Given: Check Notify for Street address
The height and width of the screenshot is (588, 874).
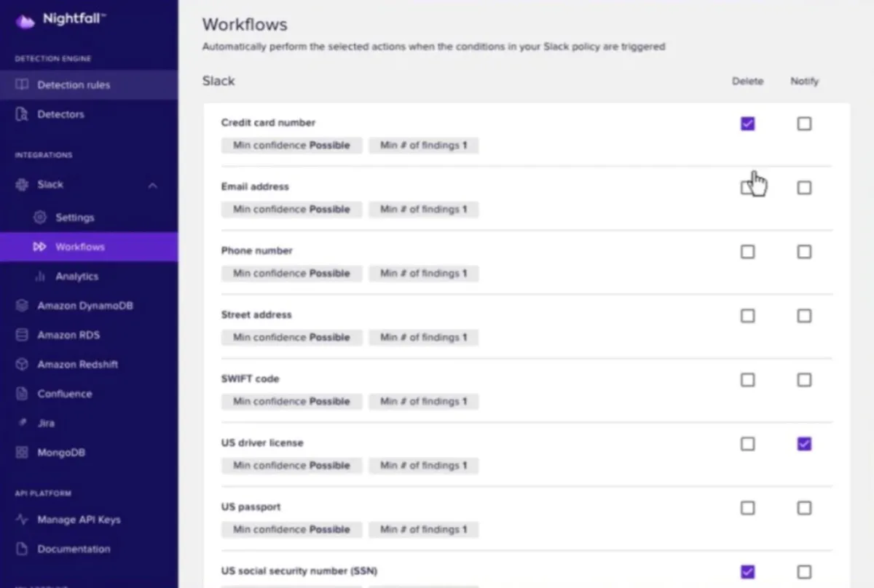Looking at the screenshot, I should pyautogui.click(x=804, y=316).
